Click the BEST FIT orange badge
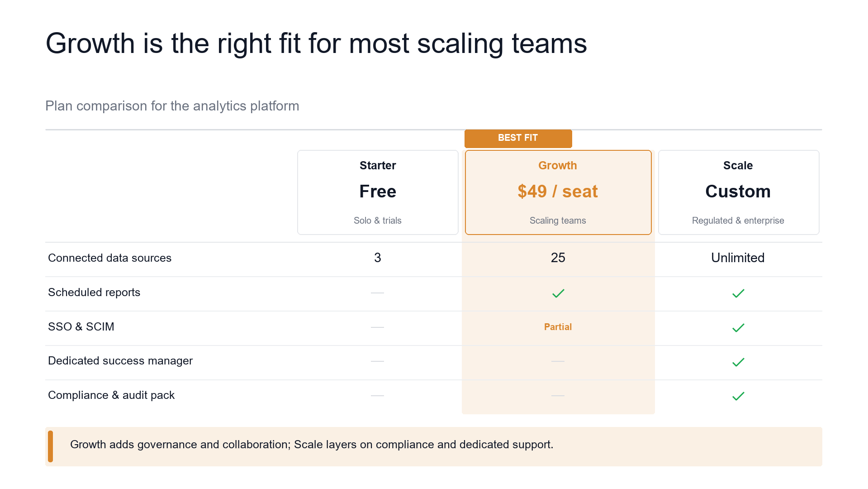868x489 pixels. coord(518,138)
